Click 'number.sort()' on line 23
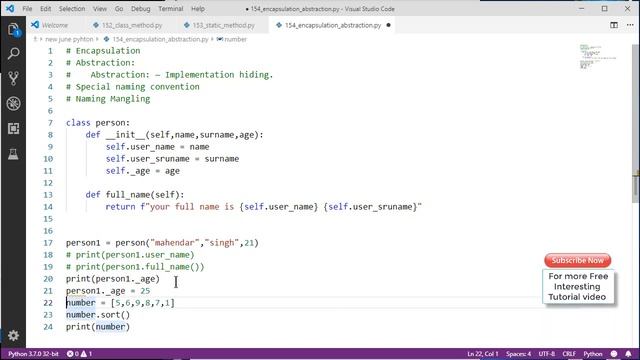The width and height of the screenshot is (640, 360). [x=98, y=315]
